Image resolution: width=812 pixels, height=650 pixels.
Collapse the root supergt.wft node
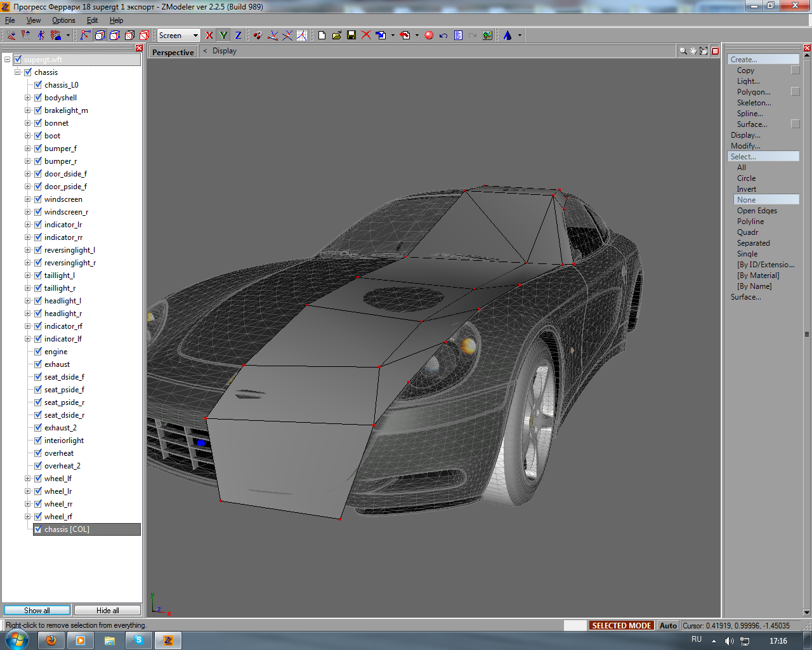(8, 60)
